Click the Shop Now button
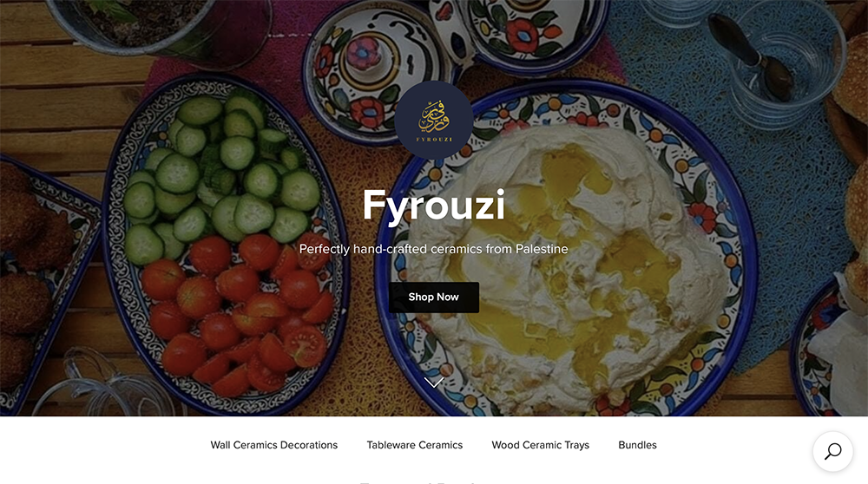The image size is (868, 484). 433,297
